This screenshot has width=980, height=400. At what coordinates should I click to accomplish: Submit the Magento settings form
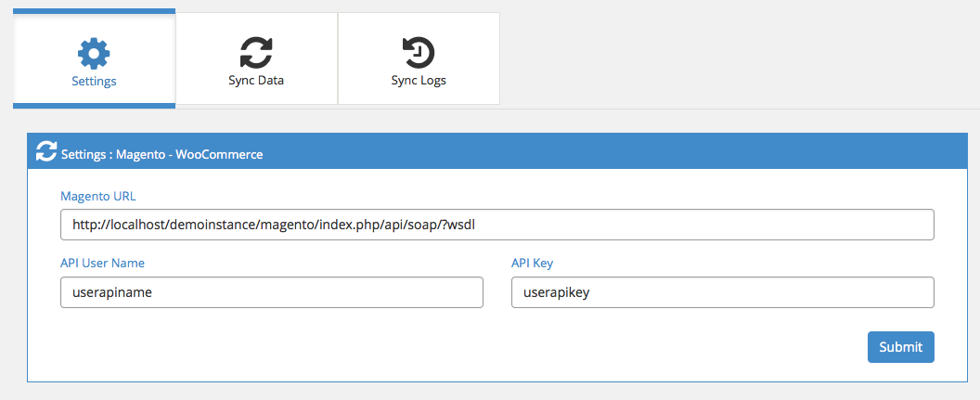tap(900, 347)
